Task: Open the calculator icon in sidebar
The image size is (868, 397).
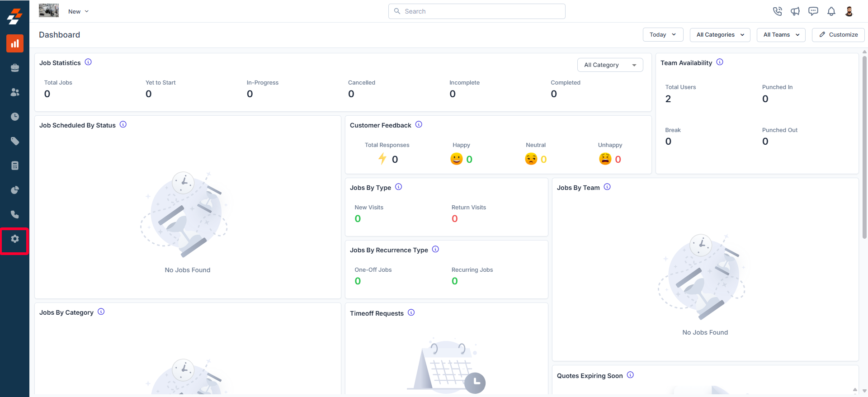Action: pos(15,165)
